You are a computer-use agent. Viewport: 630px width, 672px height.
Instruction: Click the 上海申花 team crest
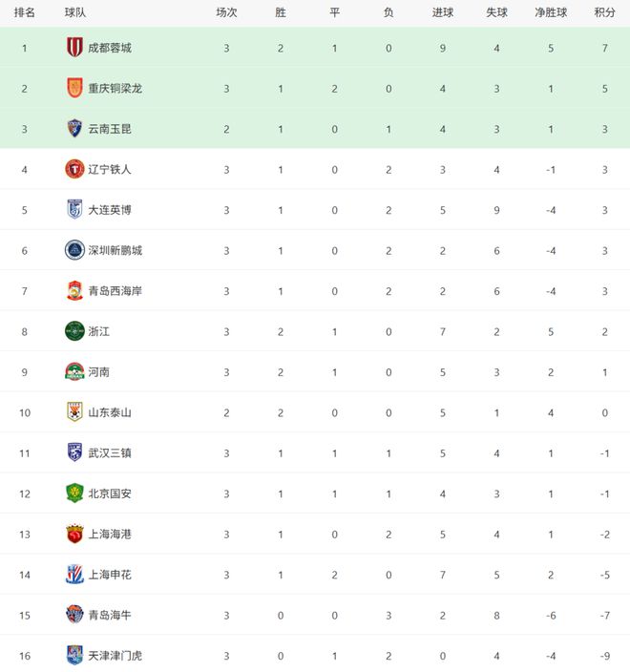click(74, 574)
